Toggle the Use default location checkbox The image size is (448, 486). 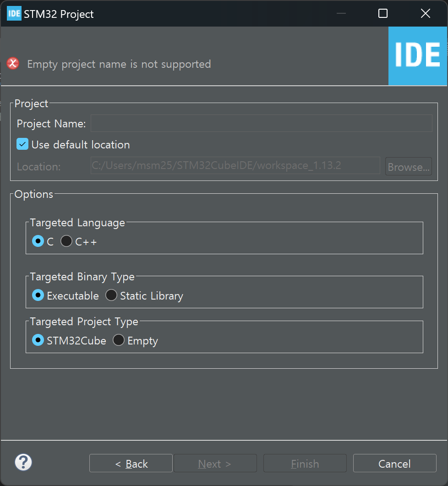pyautogui.click(x=22, y=144)
